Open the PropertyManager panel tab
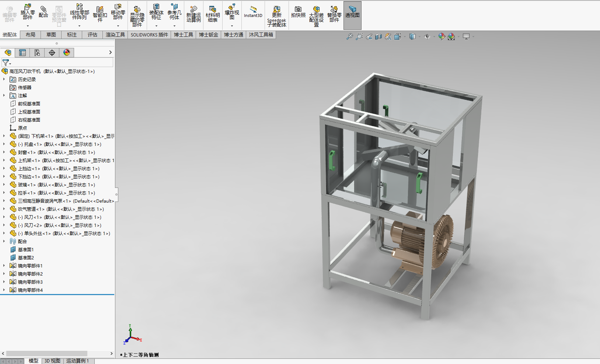 pyautogui.click(x=22, y=53)
